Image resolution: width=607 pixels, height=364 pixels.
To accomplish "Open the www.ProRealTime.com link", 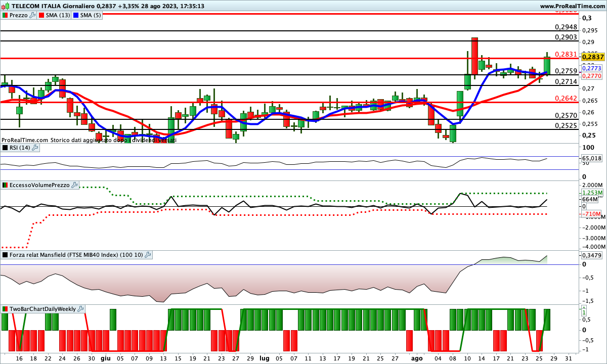I will (573, 6).
